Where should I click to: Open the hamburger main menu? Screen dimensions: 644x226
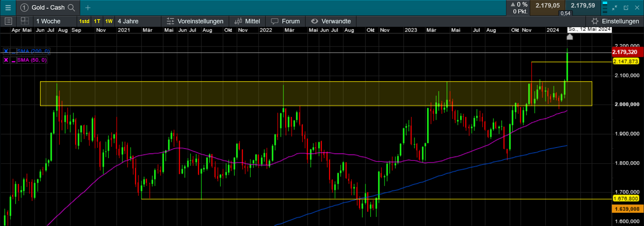pos(8,8)
